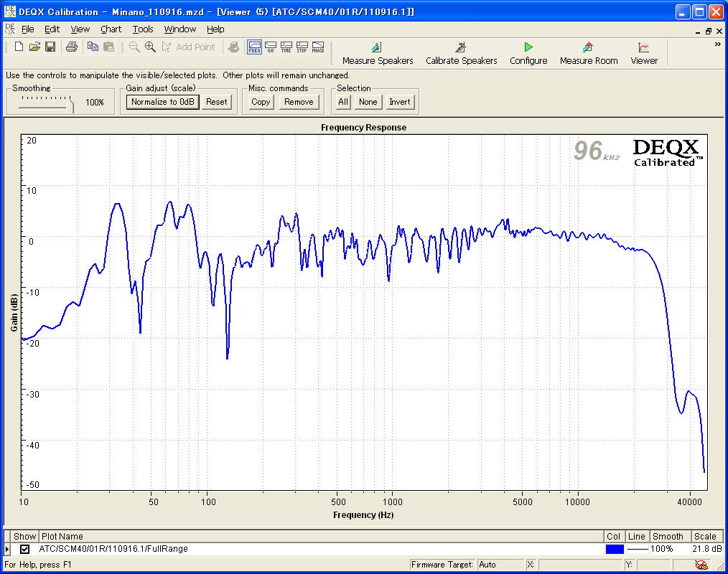Click Normalize to 0dB button
This screenshot has height=574, width=728.
pyautogui.click(x=162, y=102)
